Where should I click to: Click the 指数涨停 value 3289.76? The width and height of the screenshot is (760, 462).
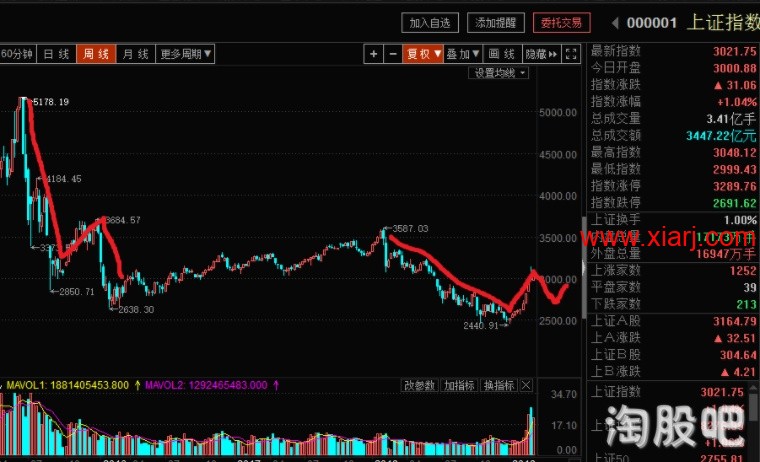(734, 186)
